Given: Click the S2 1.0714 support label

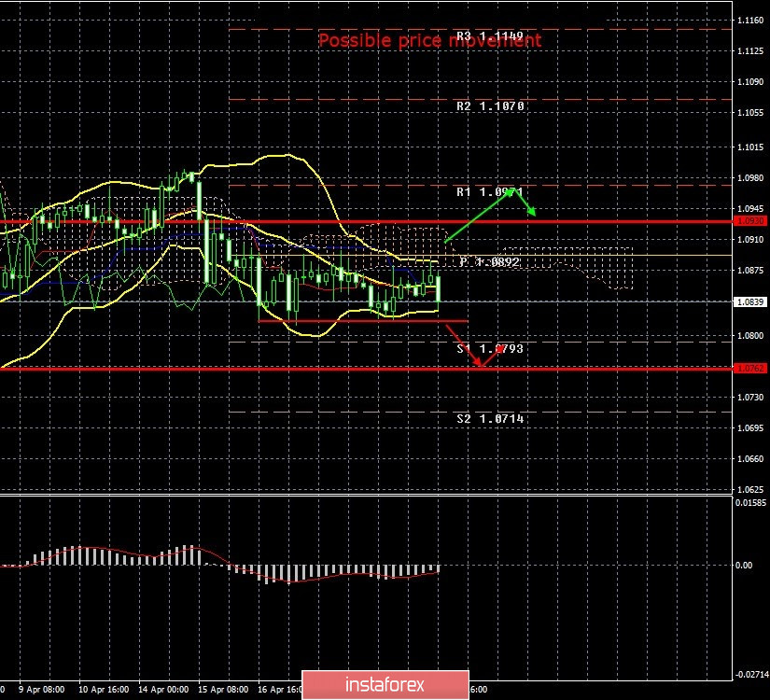Looking at the screenshot, I should coord(490,418).
